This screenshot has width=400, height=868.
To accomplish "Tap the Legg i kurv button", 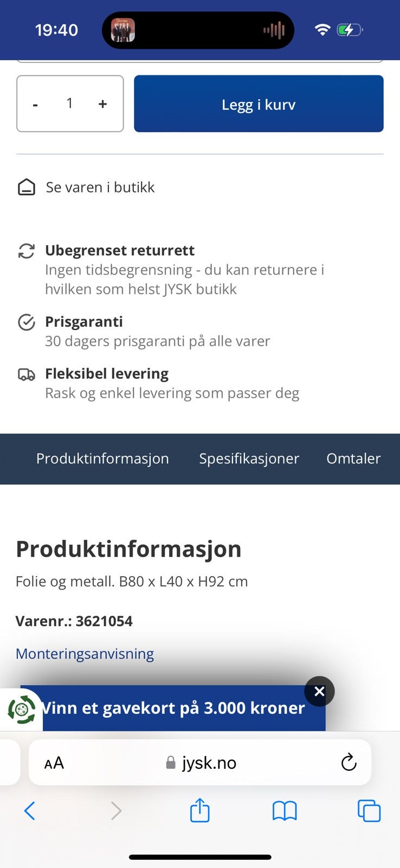I will point(259,104).
